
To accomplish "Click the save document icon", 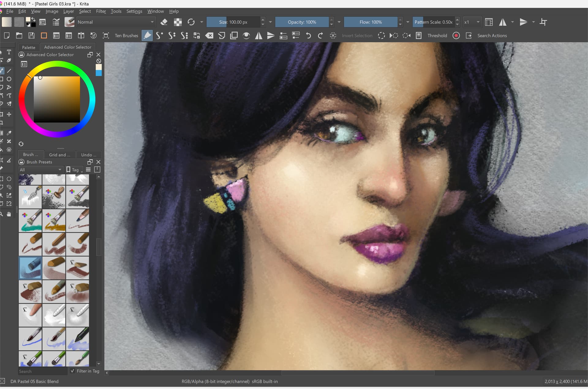I will pyautogui.click(x=31, y=36).
